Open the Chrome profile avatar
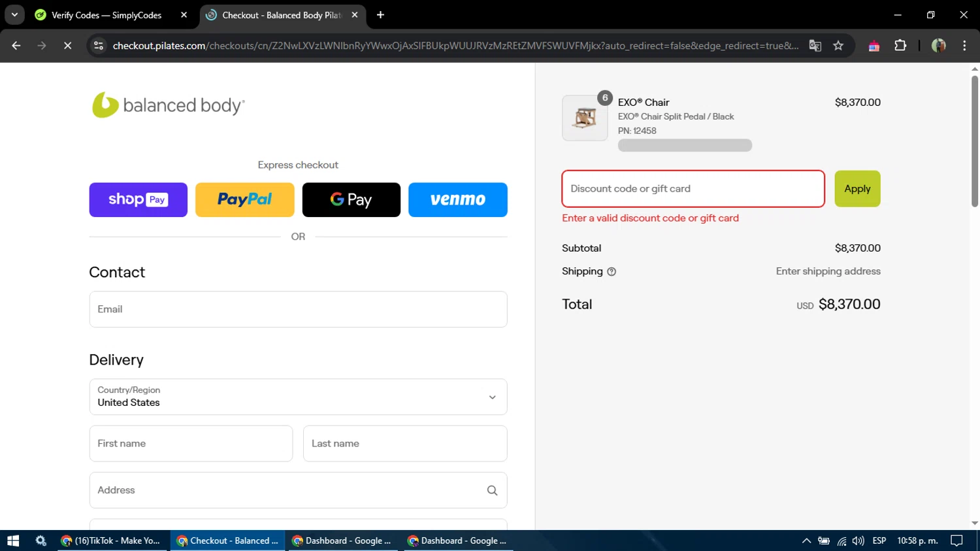Viewport: 980px width, 551px height. pos(939,46)
